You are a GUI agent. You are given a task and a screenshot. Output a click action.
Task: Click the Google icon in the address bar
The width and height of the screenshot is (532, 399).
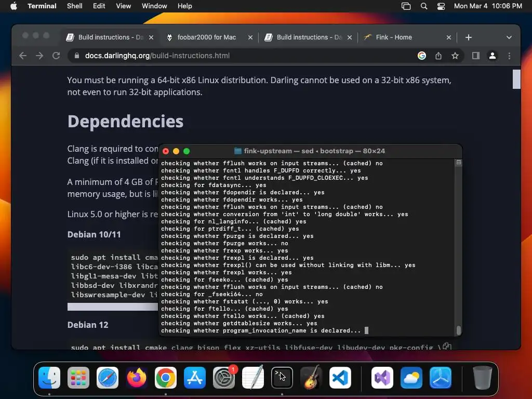pos(422,56)
